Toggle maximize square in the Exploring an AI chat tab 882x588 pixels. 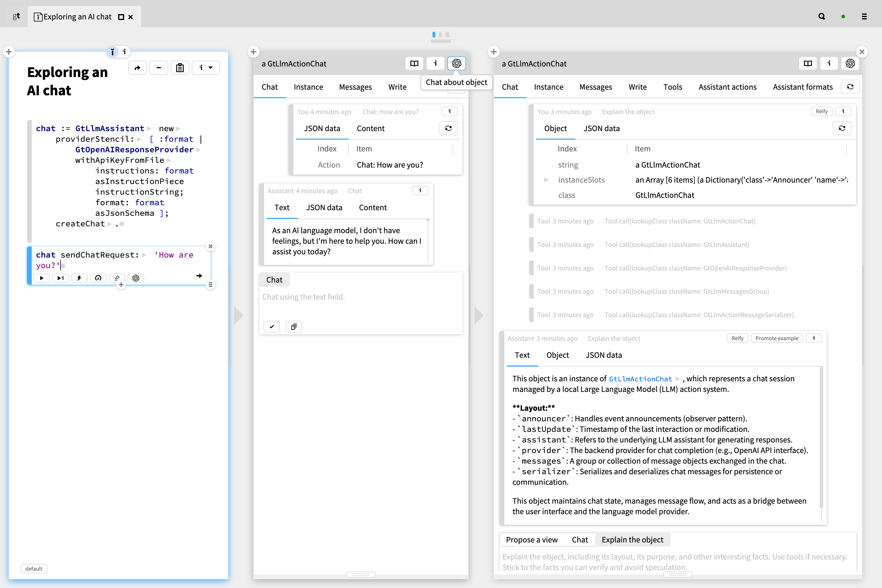(x=121, y=17)
